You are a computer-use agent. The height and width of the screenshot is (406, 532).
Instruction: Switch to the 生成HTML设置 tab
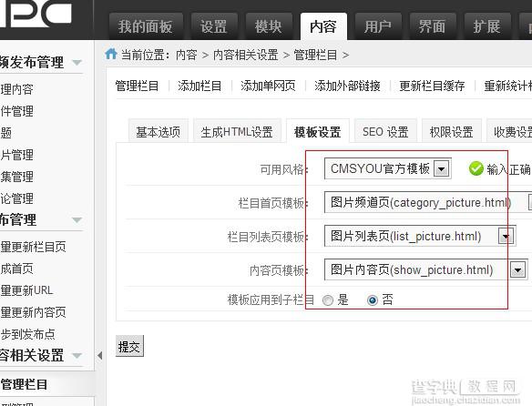point(237,131)
